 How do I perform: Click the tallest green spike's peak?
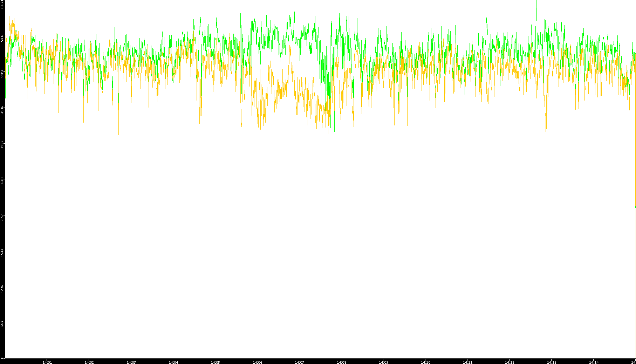536,1
